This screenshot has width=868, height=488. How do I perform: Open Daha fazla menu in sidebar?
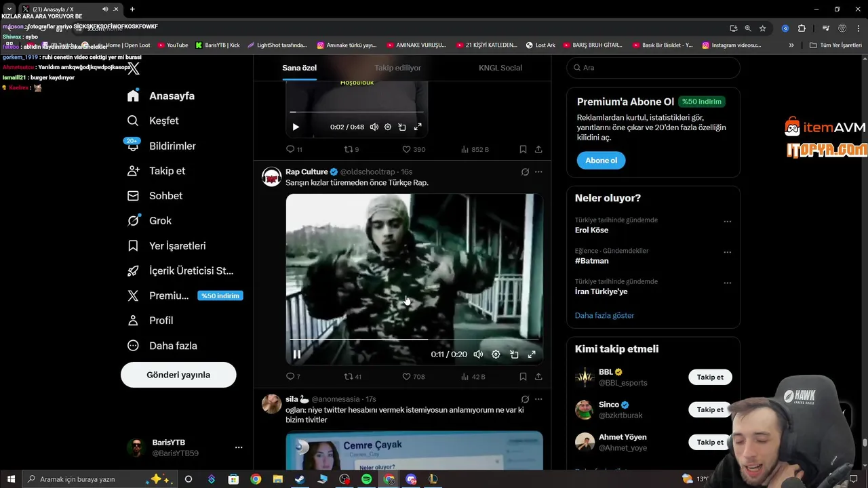click(162, 346)
